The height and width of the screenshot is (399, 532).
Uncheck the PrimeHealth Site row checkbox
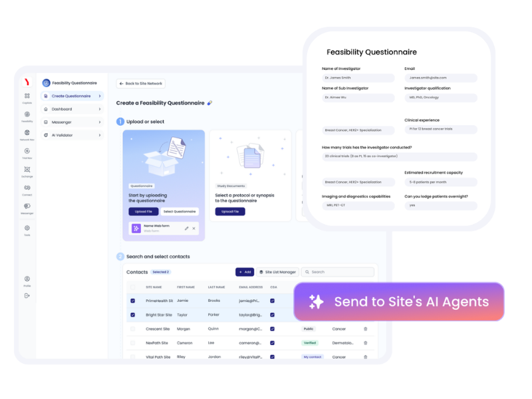[132, 301]
